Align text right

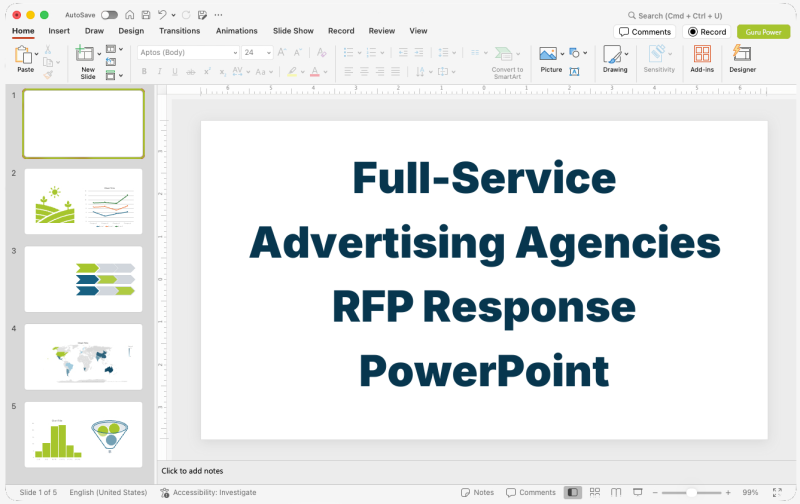point(380,71)
